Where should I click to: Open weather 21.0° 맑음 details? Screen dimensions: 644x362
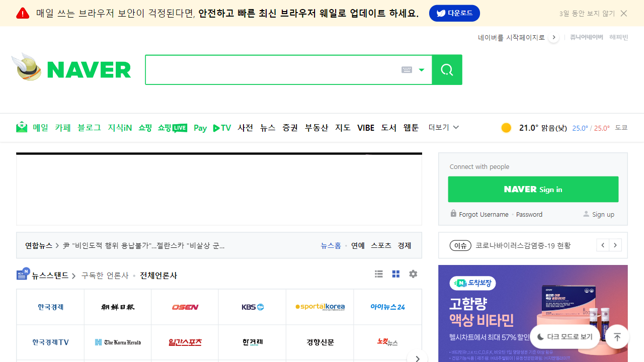(x=543, y=128)
